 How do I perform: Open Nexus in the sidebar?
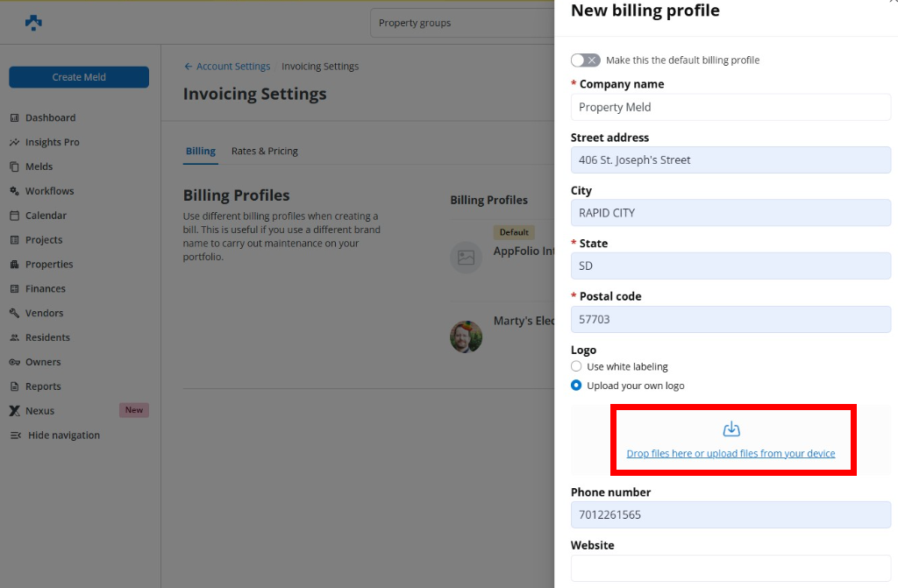coord(39,411)
